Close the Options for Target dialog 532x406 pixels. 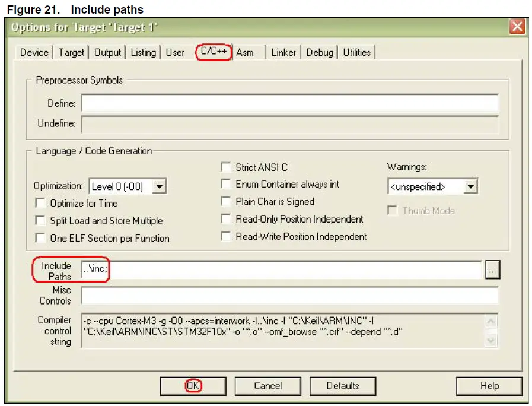tap(518, 27)
